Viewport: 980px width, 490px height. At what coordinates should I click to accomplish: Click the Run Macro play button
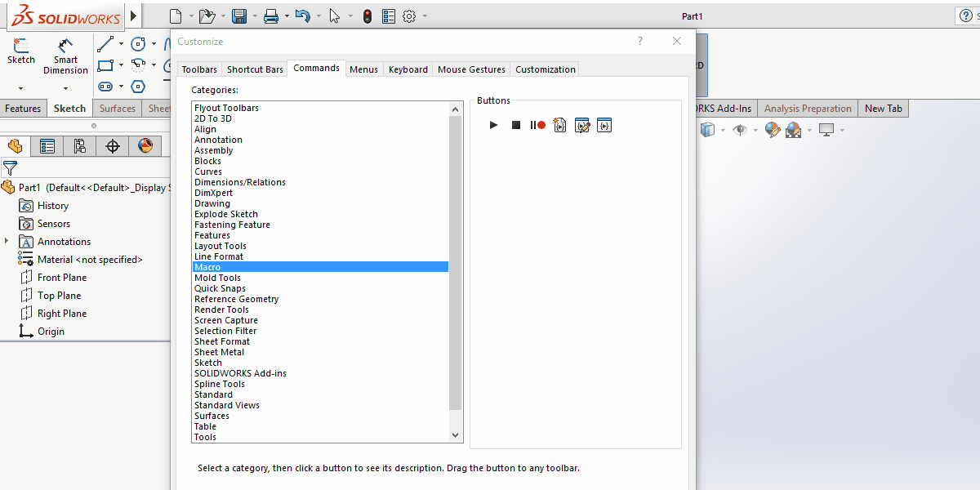click(493, 125)
